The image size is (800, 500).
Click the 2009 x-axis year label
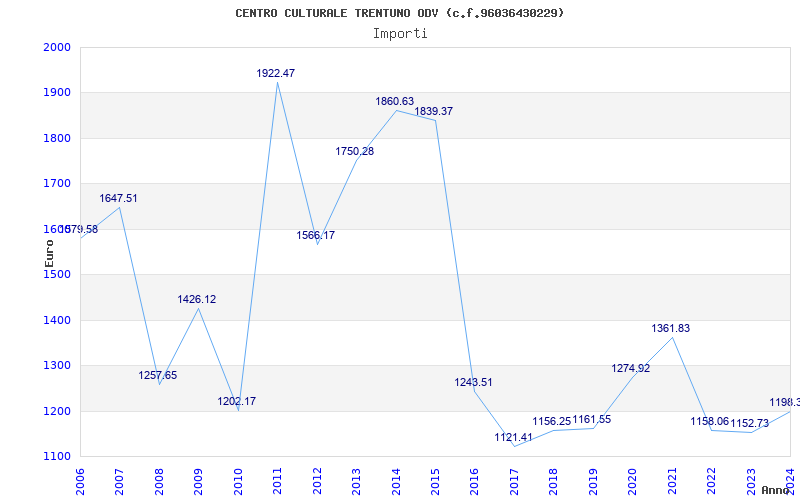pyautogui.click(x=198, y=482)
